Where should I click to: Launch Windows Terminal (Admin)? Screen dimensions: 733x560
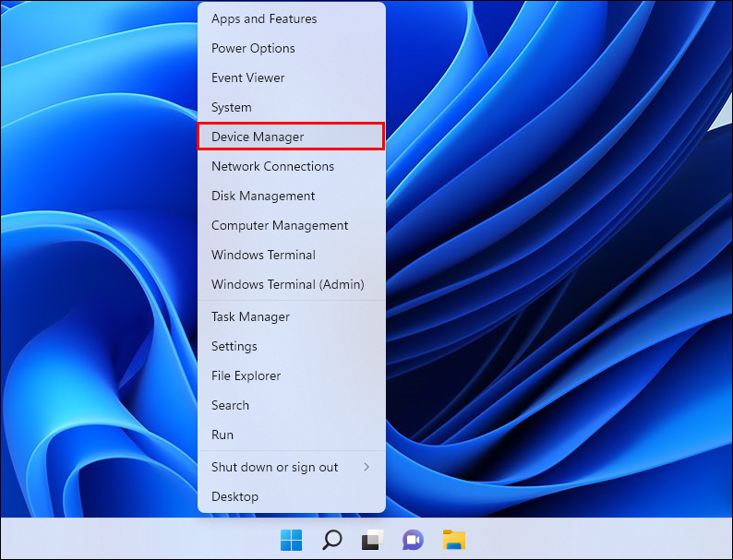[x=291, y=284]
